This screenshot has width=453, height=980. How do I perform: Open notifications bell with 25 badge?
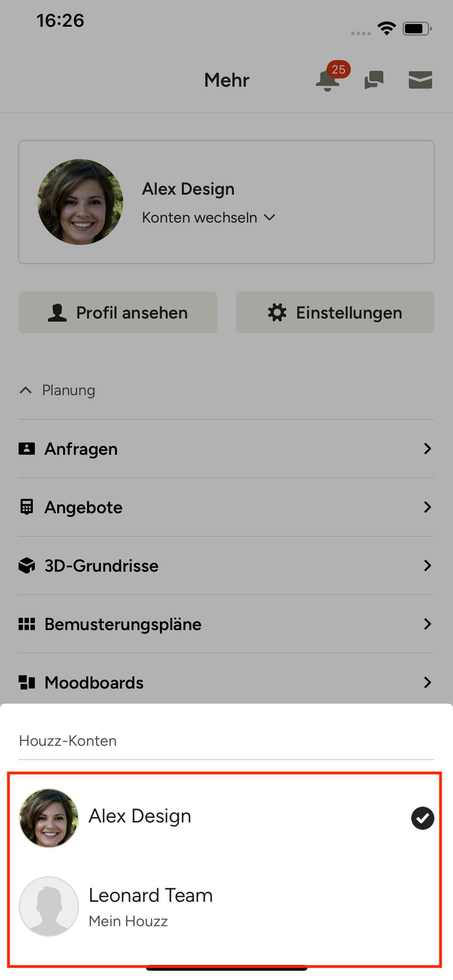point(328,80)
